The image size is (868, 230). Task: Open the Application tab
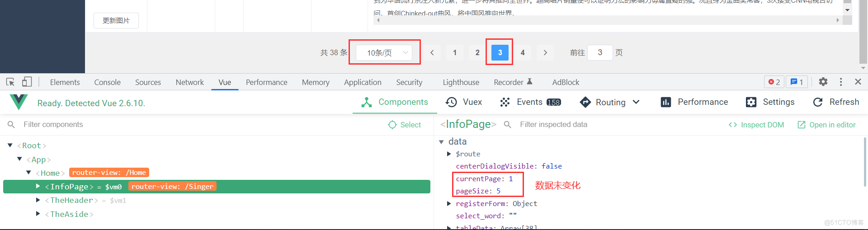coord(363,82)
